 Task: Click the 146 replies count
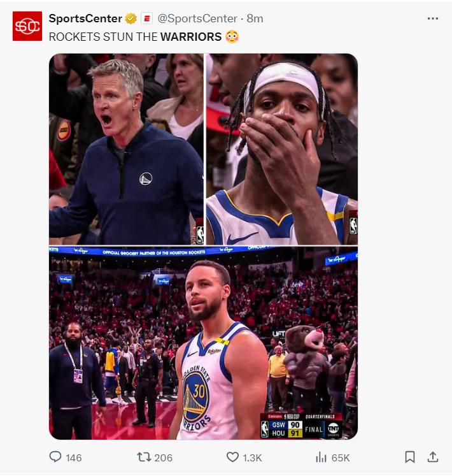coord(74,458)
